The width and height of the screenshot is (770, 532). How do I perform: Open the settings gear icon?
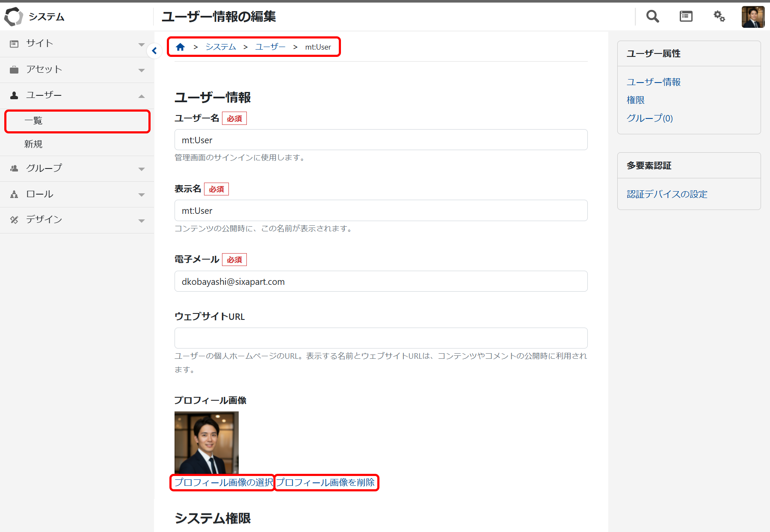(719, 16)
